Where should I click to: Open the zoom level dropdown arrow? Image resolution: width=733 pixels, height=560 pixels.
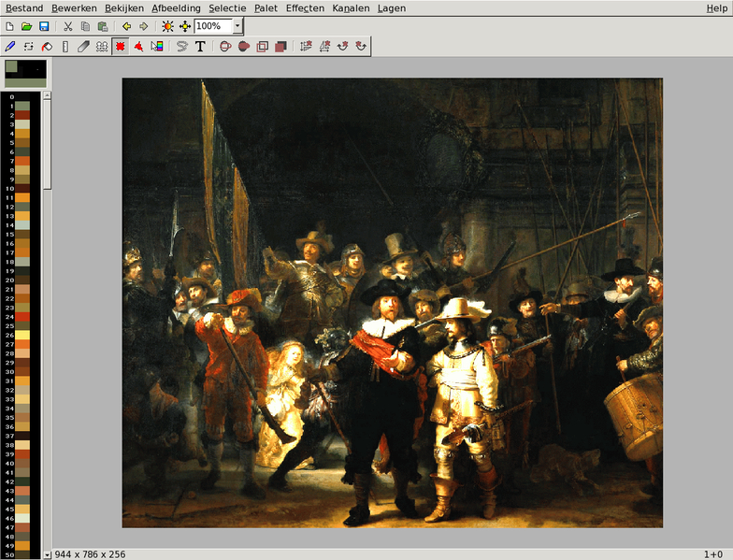click(237, 26)
